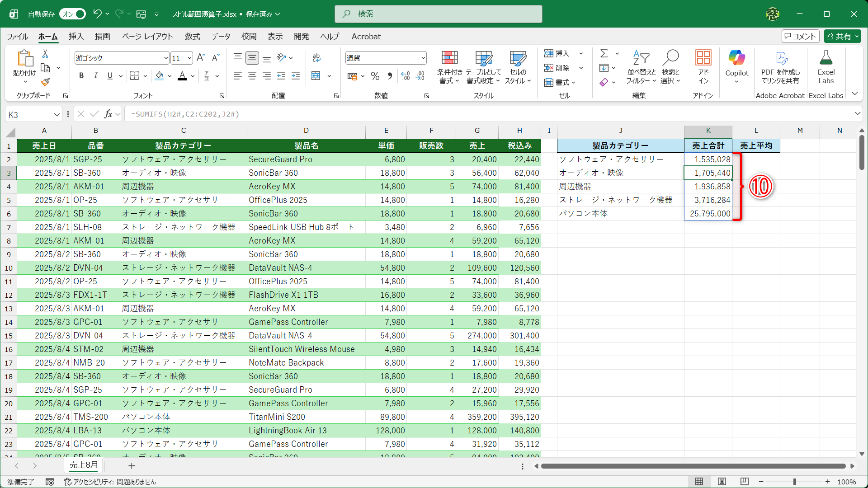
Task: Open Excel Labs from the ribbon
Action: 826,67
